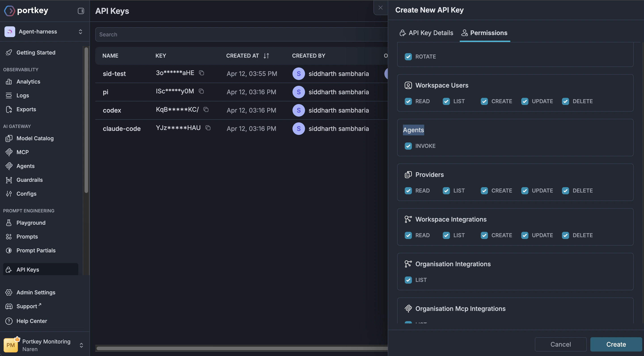Collapse the sidebar using the panel icon
Image resolution: width=644 pixels, height=356 pixels.
(81, 11)
